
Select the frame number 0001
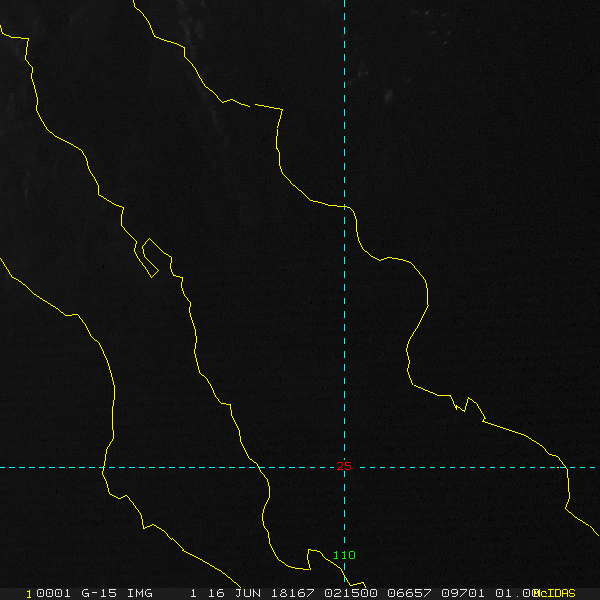pyautogui.click(x=53, y=593)
